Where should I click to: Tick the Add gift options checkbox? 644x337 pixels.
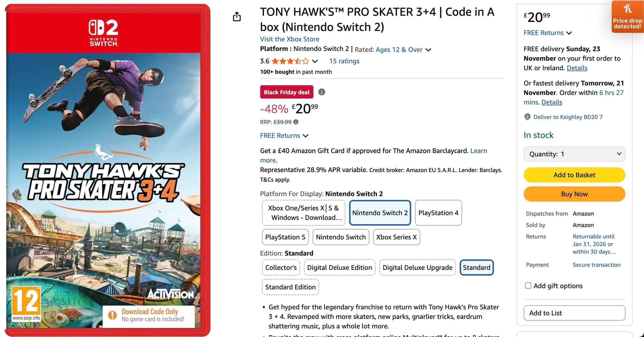pyautogui.click(x=528, y=286)
